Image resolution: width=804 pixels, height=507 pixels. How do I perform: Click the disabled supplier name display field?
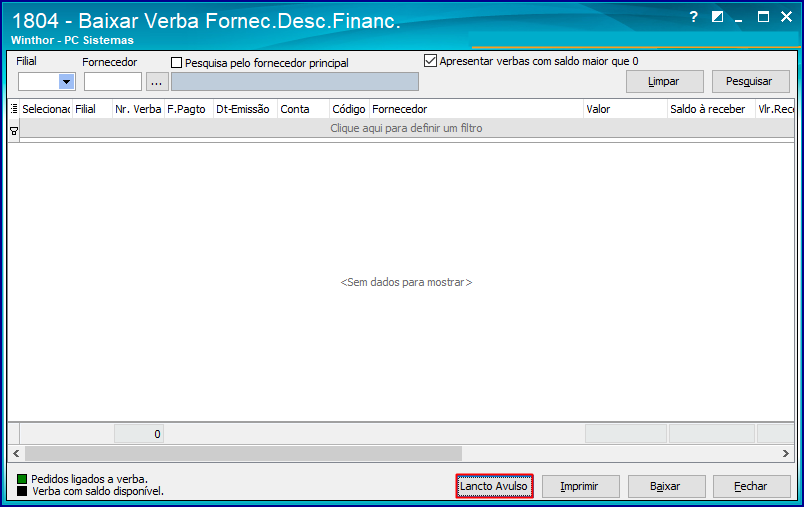point(295,82)
